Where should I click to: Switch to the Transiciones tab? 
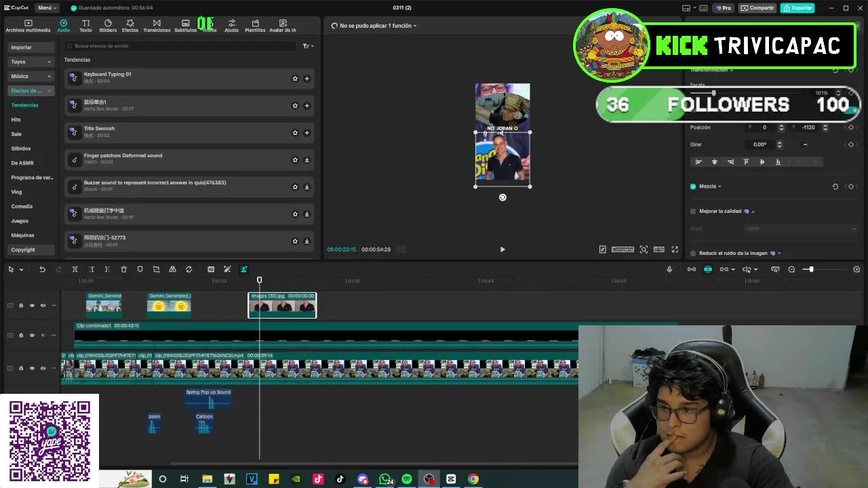click(x=157, y=26)
